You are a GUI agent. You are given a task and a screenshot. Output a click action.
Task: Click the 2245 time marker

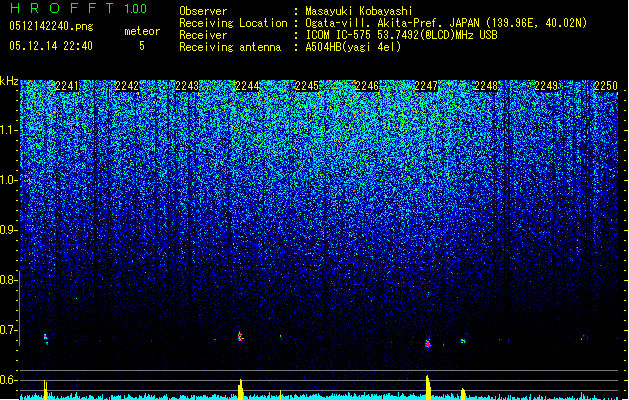pos(307,86)
